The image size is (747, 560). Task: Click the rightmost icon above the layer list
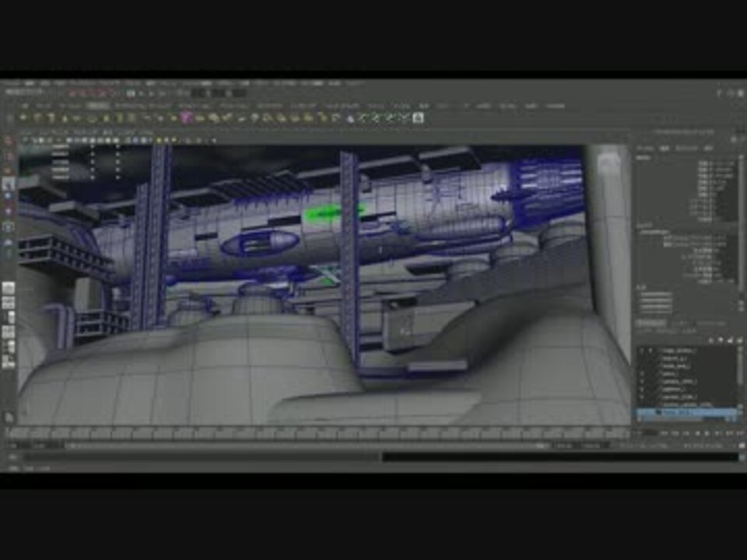click(739, 340)
